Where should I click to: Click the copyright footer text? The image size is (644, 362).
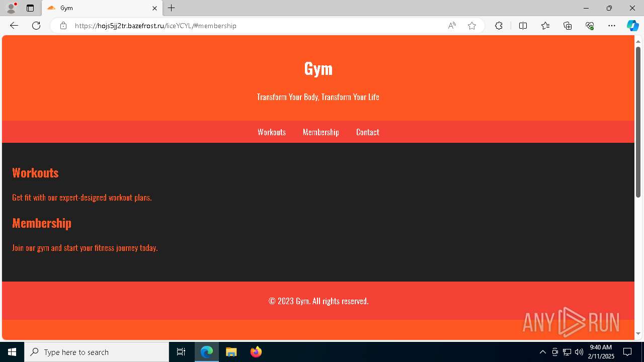pos(318,301)
